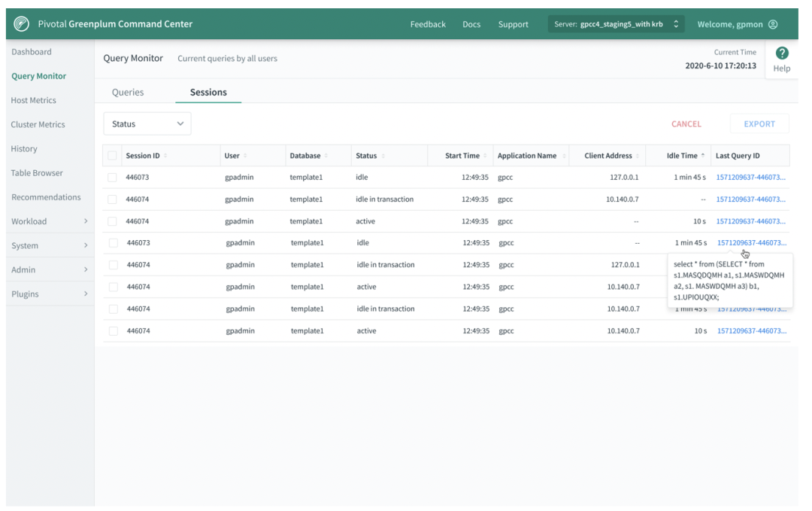Image resolution: width=812 pixels, height=511 pixels.
Task: Go to Dashboard in the sidebar
Action: 32,52
